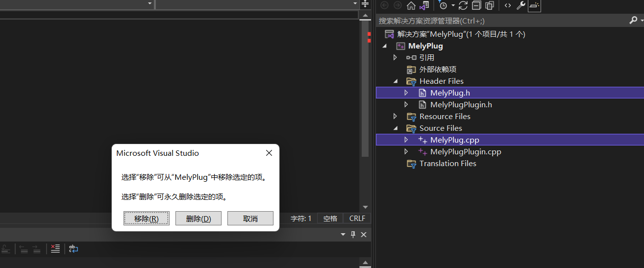This screenshot has height=268, width=644.
Task: Click the CRLF line ending indicator
Action: click(x=357, y=219)
